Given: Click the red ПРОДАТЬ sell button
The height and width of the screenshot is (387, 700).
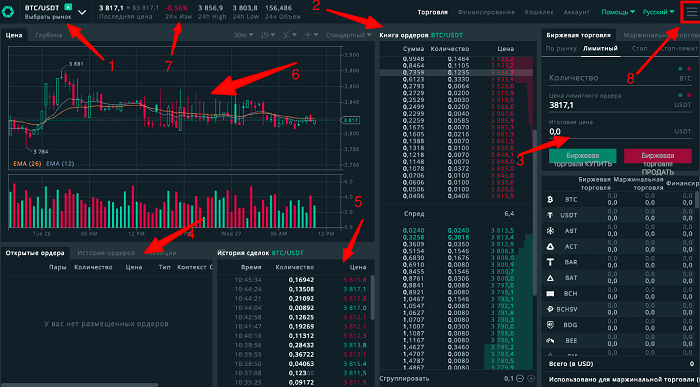Looking at the screenshot, I should click(658, 157).
